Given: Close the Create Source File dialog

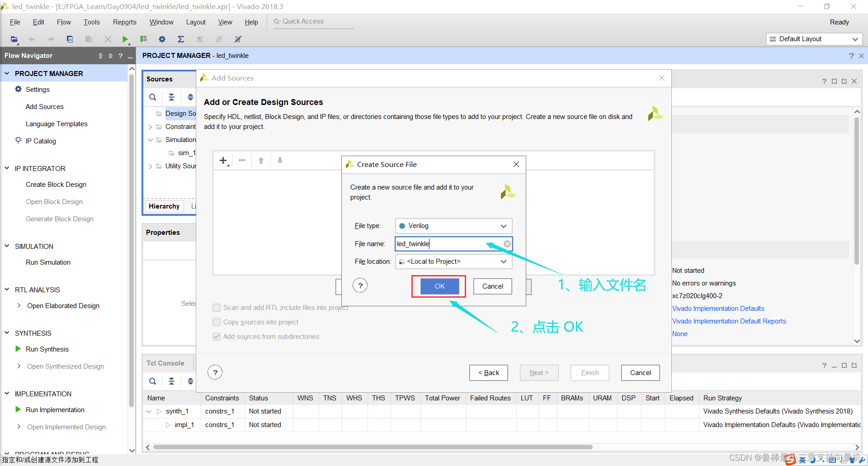Looking at the screenshot, I should (516, 164).
